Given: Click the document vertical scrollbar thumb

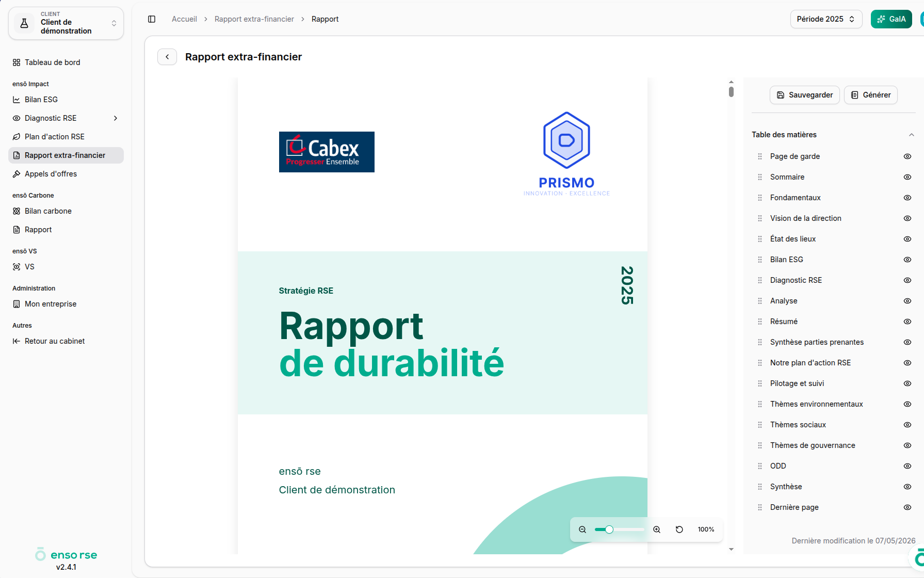Looking at the screenshot, I should point(731,92).
